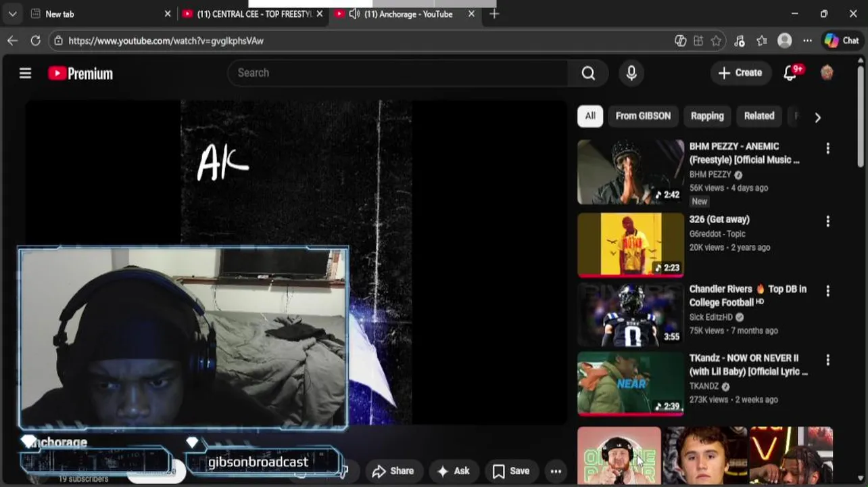
Task: Open options for Chandler Rivers video
Action: (x=827, y=291)
